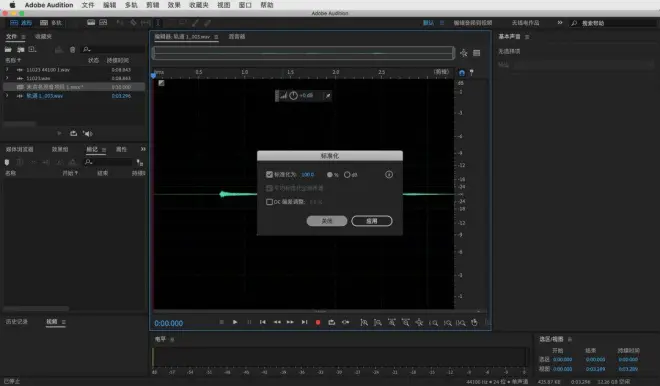The height and width of the screenshot is (386, 660).
Task: Show more workspaces with double chevron
Action: [560, 22]
